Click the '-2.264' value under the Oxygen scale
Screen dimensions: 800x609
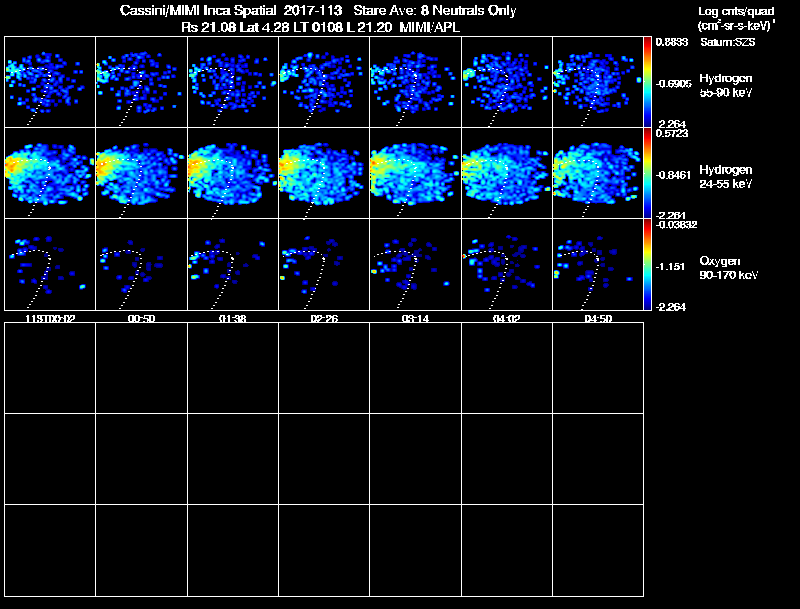pyautogui.click(x=671, y=307)
